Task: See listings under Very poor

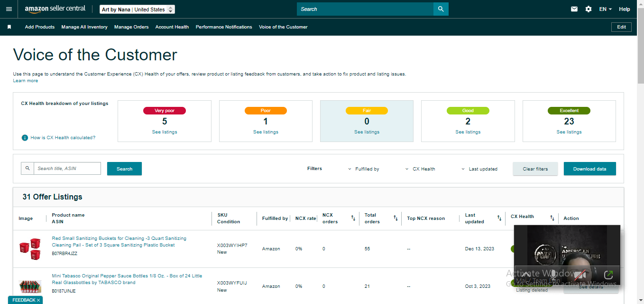Action: [165, 132]
